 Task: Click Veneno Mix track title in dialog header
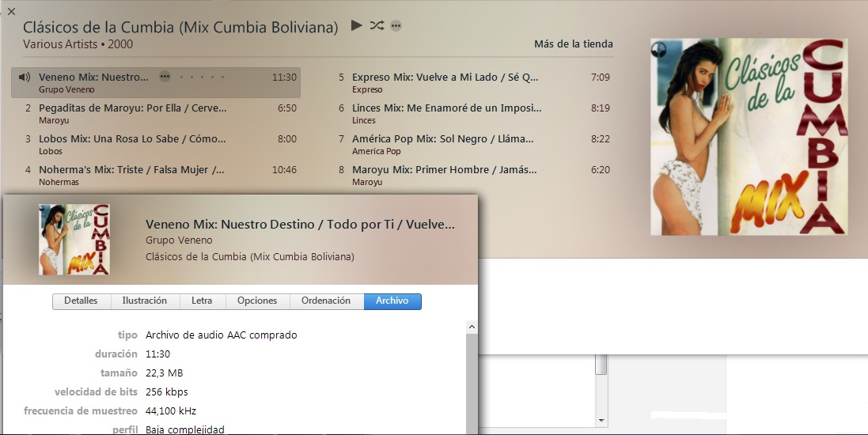pyautogui.click(x=300, y=225)
